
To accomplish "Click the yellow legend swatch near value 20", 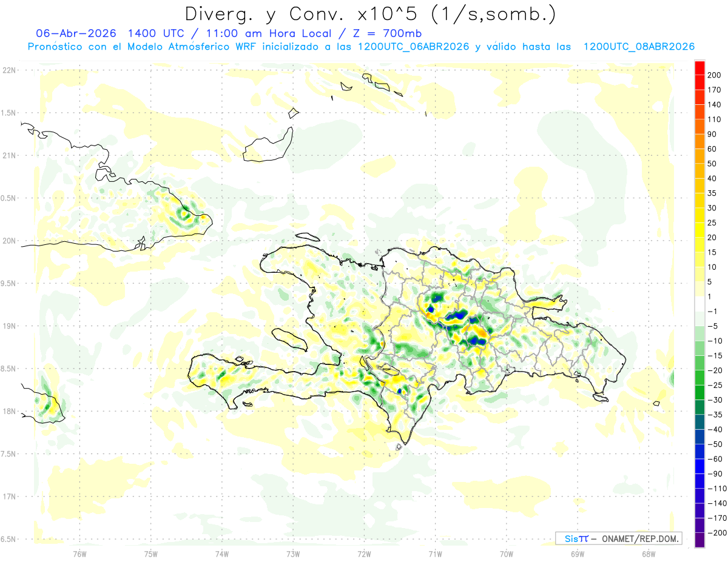I will point(699,229).
